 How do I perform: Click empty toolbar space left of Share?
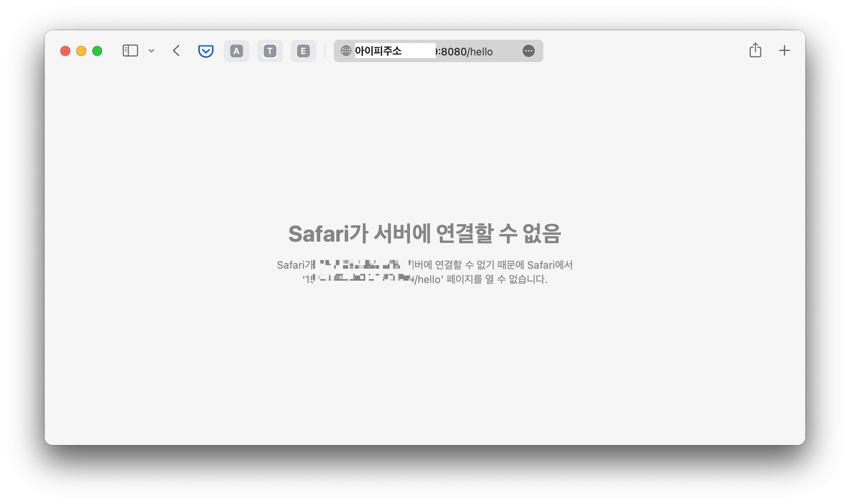tap(645, 51)
